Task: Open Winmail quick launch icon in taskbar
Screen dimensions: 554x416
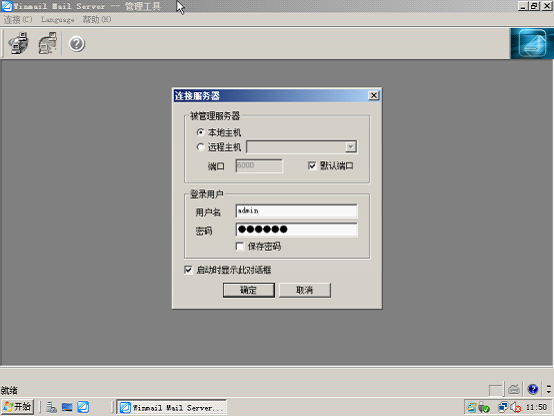Action: [83, 407]
